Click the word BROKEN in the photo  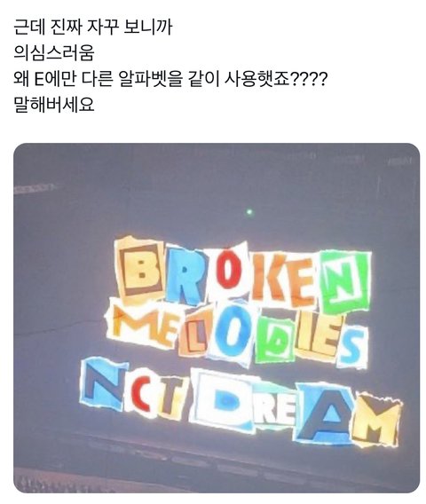243,273
